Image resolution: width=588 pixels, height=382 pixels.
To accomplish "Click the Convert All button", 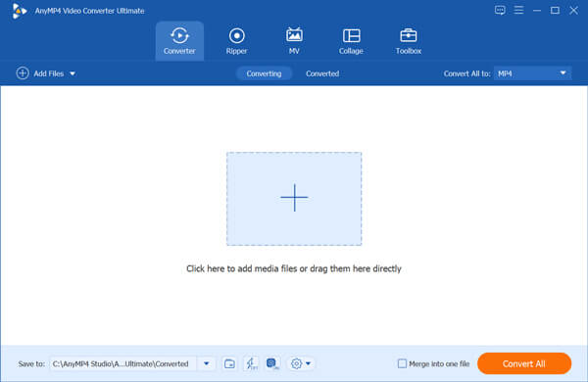I will pos(524,363).
